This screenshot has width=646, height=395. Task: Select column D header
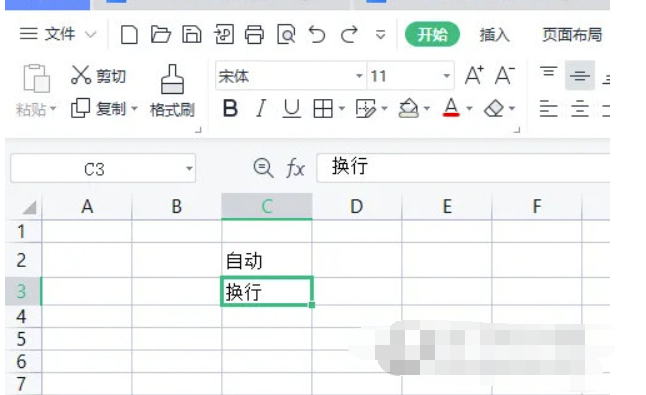coord(357,206)
